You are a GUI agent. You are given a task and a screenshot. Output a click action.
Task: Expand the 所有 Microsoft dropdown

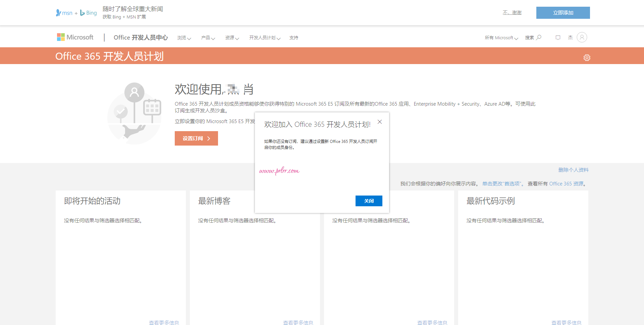pyautogui.click(x=501, y=38)
